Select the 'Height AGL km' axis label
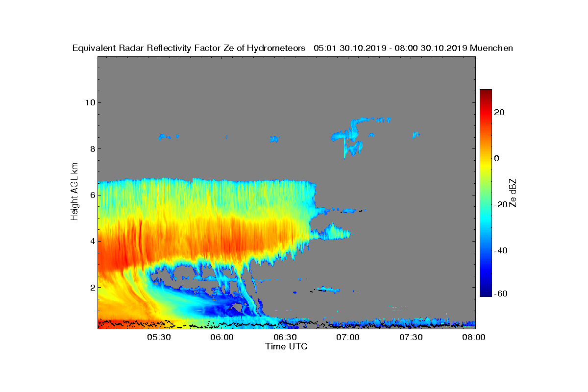Screen dimensions: 588x392 click(x=74, y=192)
